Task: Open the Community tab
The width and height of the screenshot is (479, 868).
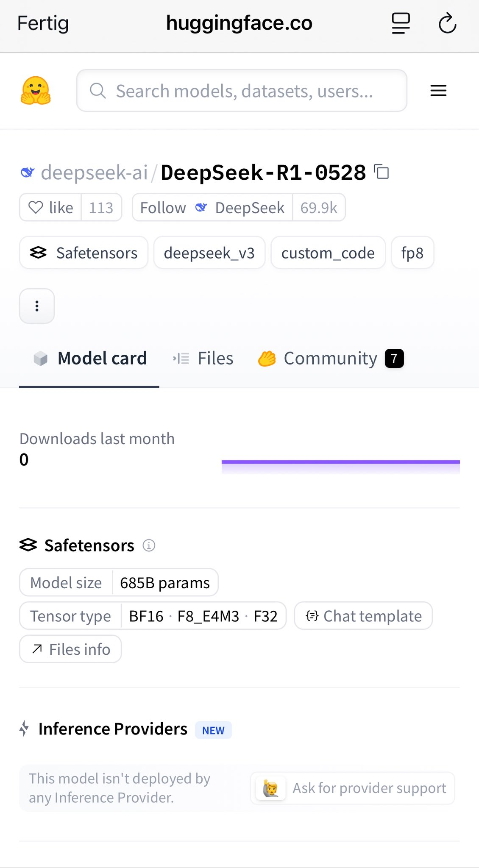Action: (x=331, y=359)
